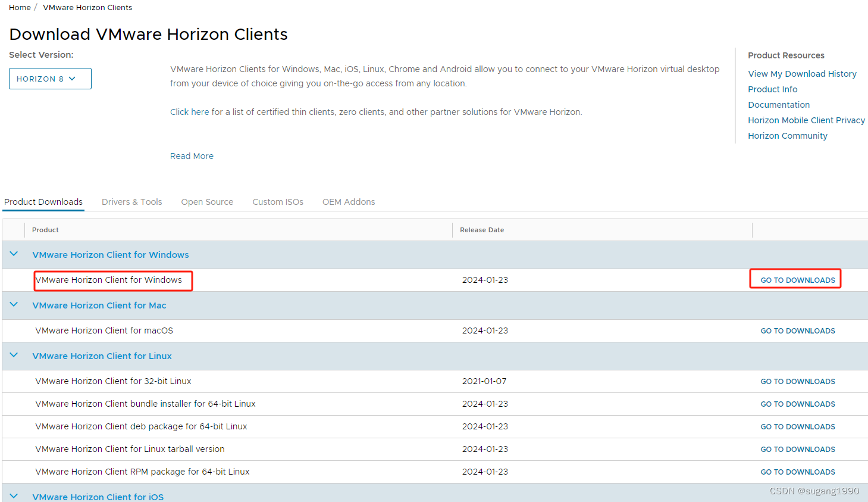Click the Home breadcrumb link
868x502 pixels.
pos(20,7)
